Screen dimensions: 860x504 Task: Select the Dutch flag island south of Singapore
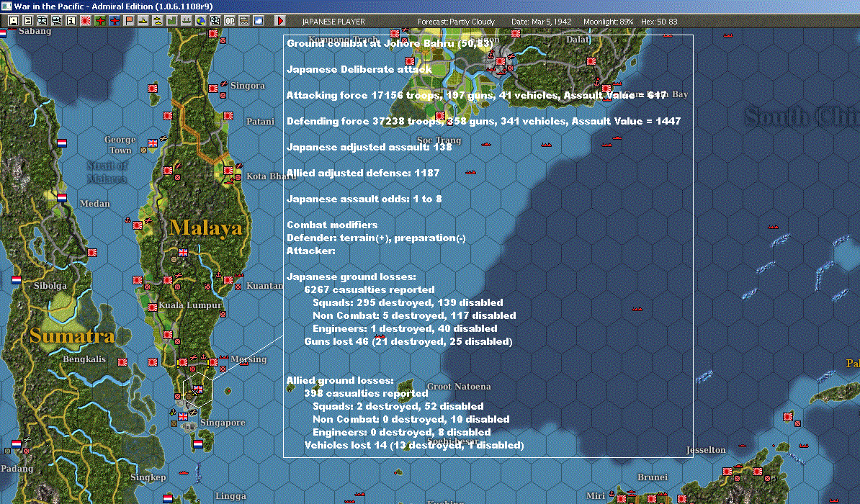[x=198, y=444]
